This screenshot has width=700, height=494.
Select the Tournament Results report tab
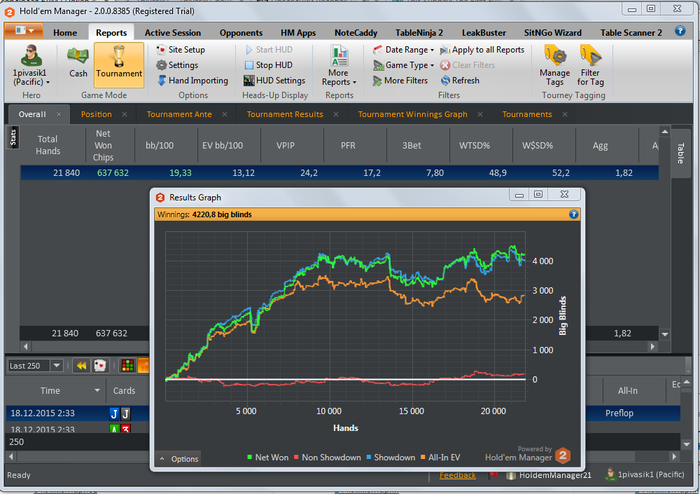tap(285, 114)
